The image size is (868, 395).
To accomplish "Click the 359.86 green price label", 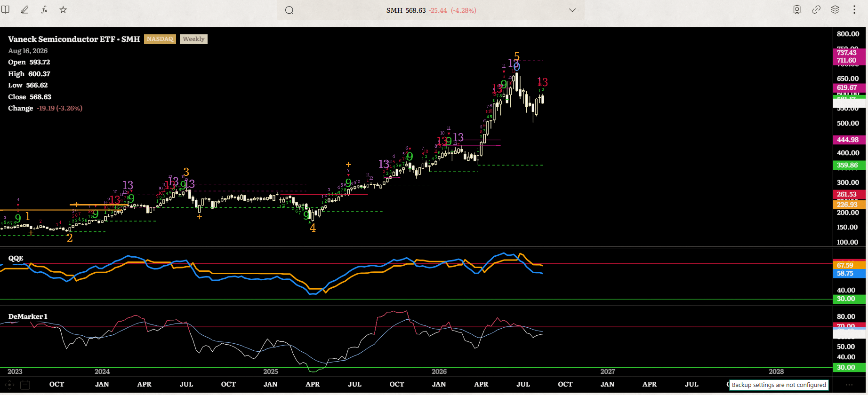I will (x=849, y=165).
